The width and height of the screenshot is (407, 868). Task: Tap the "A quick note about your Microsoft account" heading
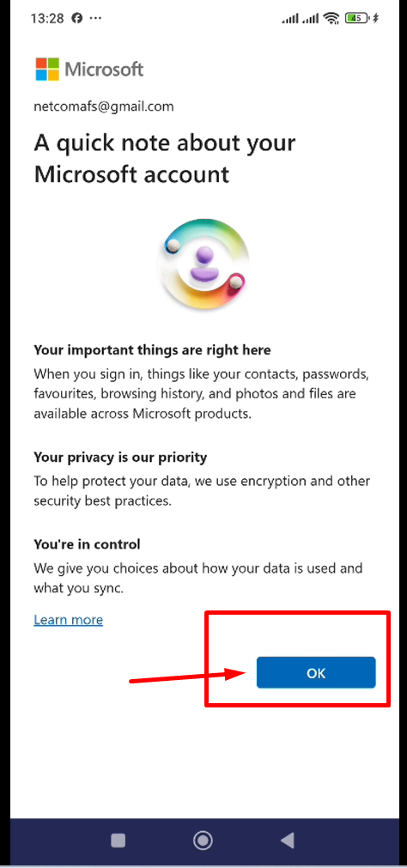click(165, 158)
